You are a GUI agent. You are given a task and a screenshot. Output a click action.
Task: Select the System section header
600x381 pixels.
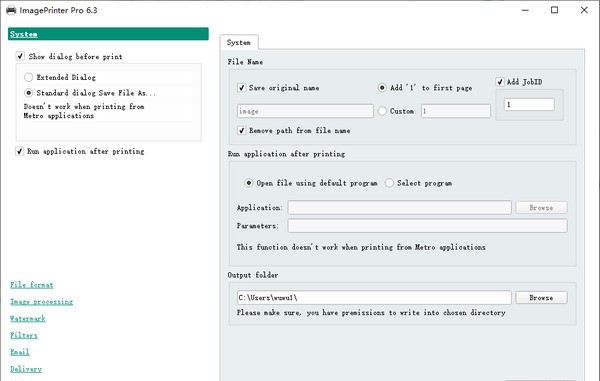[x=108, y=34]
